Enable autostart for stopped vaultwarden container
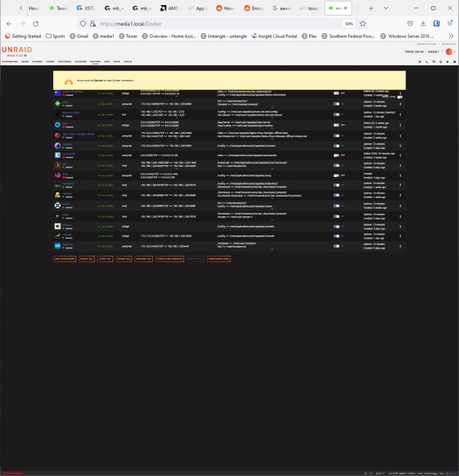 point(336,155)
